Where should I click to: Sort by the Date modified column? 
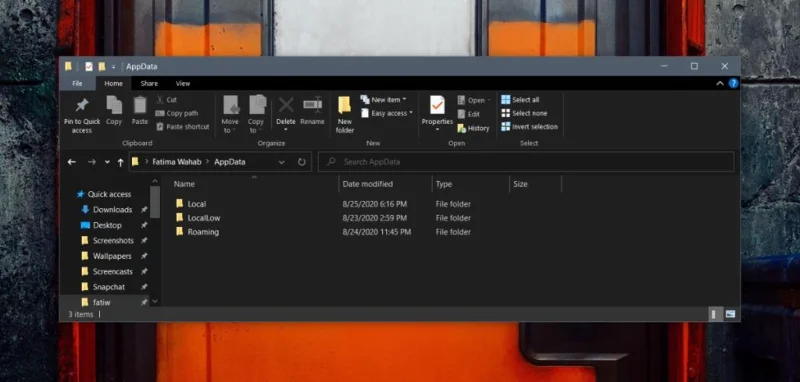click(367, 184)
